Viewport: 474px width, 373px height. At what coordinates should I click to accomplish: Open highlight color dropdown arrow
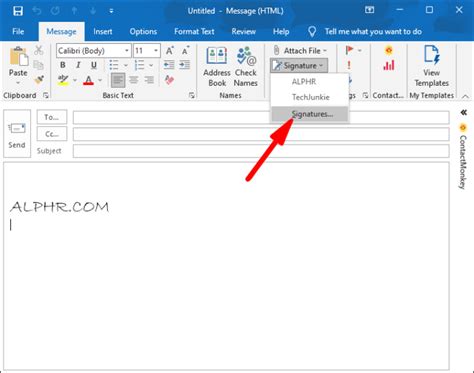tap(75, 80)
